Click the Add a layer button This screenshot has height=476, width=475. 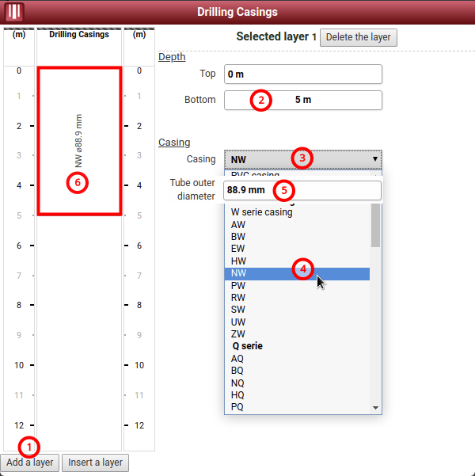(30, 462)
